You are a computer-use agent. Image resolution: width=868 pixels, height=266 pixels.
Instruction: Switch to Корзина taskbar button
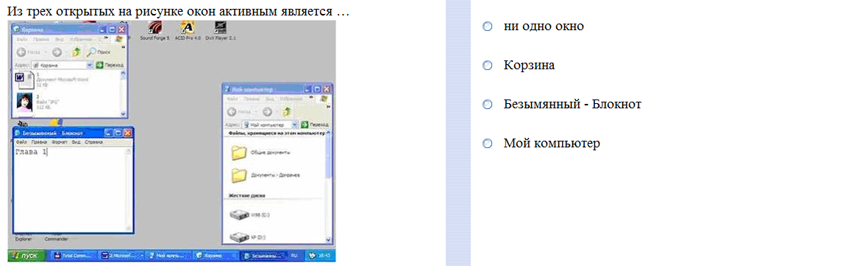[215, 256]
